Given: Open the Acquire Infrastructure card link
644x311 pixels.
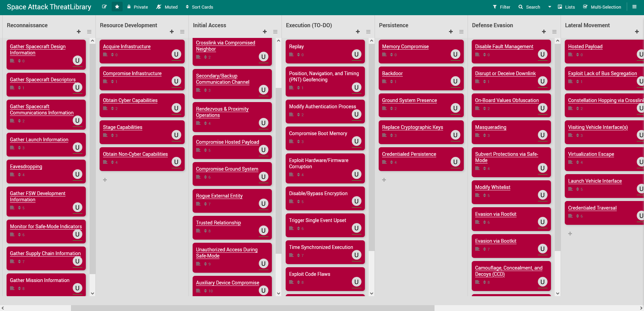Looking at the screenshot, I should (x=126, y=47).
